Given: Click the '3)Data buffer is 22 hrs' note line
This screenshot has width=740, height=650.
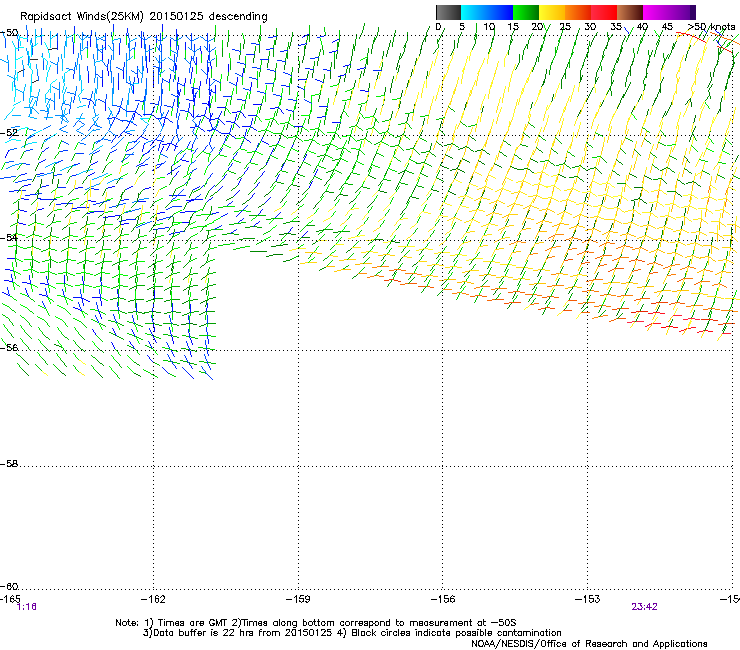Looking at the screenshot, I should (352, 633).
